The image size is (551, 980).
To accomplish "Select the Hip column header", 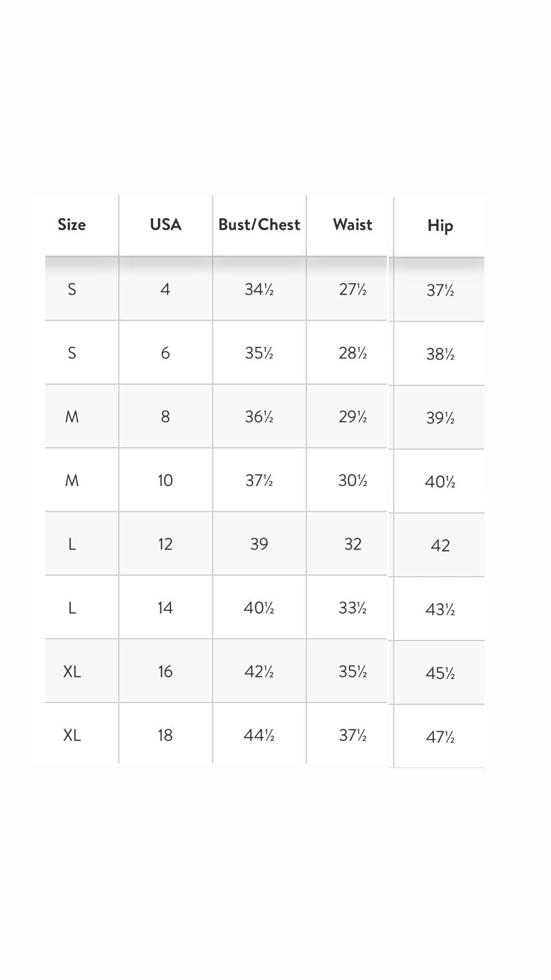I will [440, 226].
